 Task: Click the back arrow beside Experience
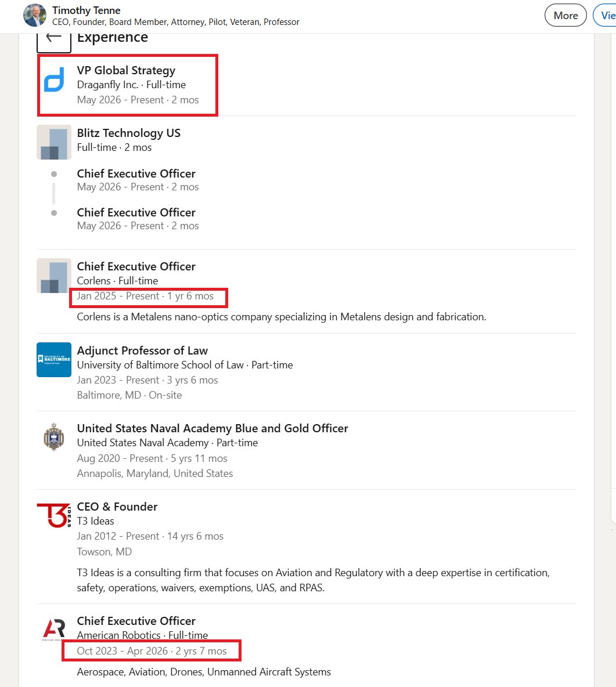pos(53,42)
